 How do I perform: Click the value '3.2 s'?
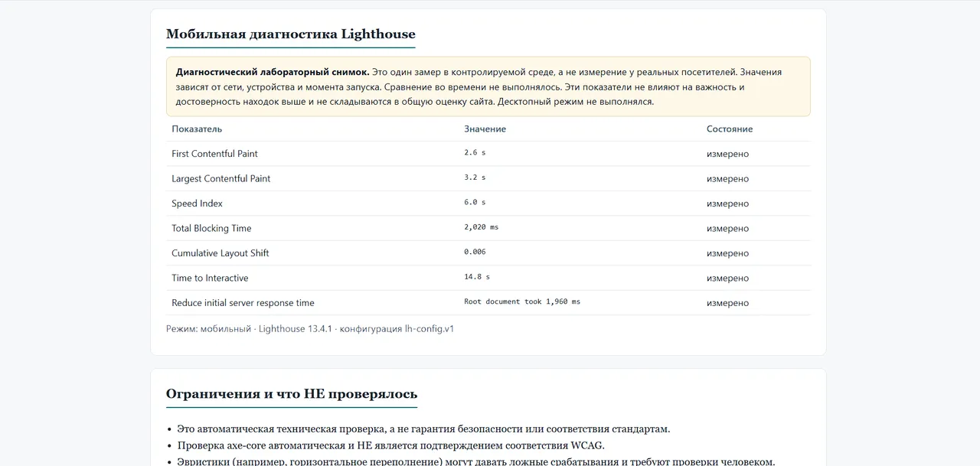(475, 178)
